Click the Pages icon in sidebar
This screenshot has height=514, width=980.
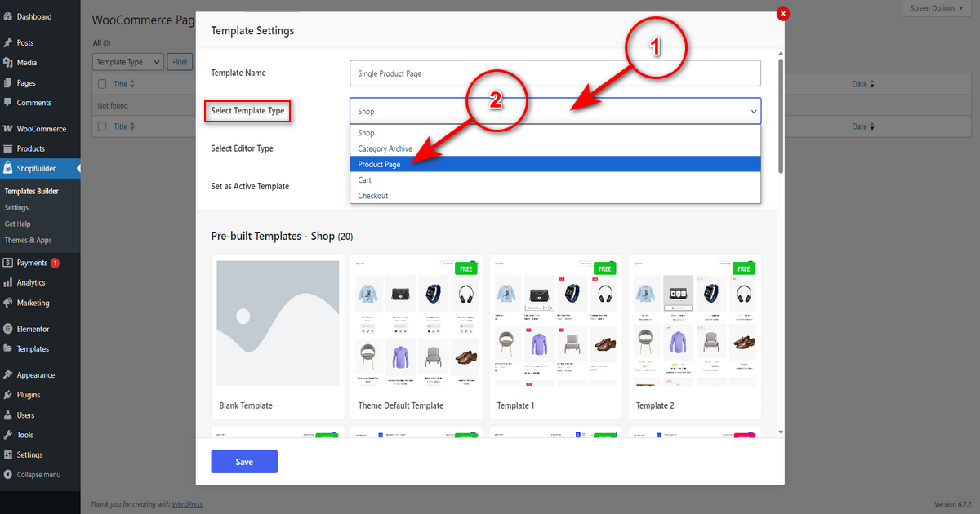[x=8, y=82]
